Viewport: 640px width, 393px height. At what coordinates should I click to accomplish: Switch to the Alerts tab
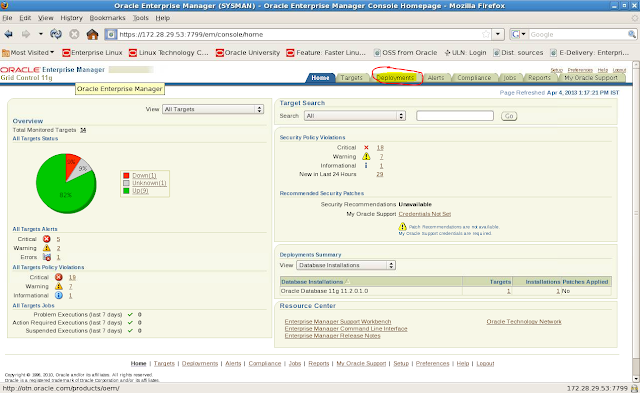click(x=436, y=78)
